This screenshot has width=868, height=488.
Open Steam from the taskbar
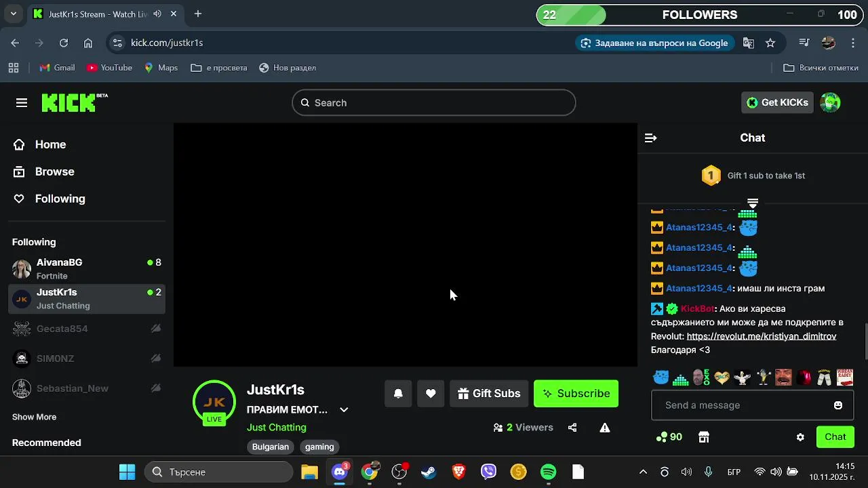tap(429, 472)
